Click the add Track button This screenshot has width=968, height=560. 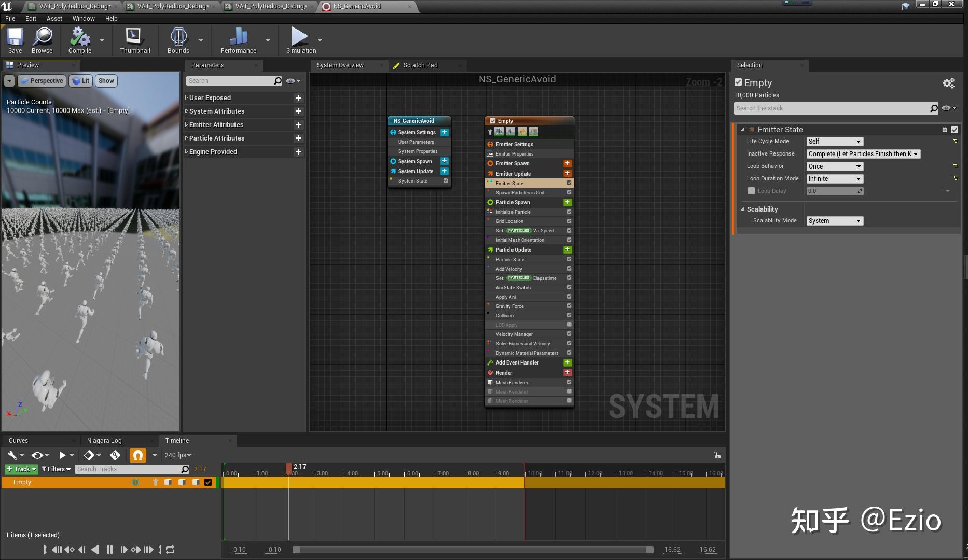tap(21, 469)
